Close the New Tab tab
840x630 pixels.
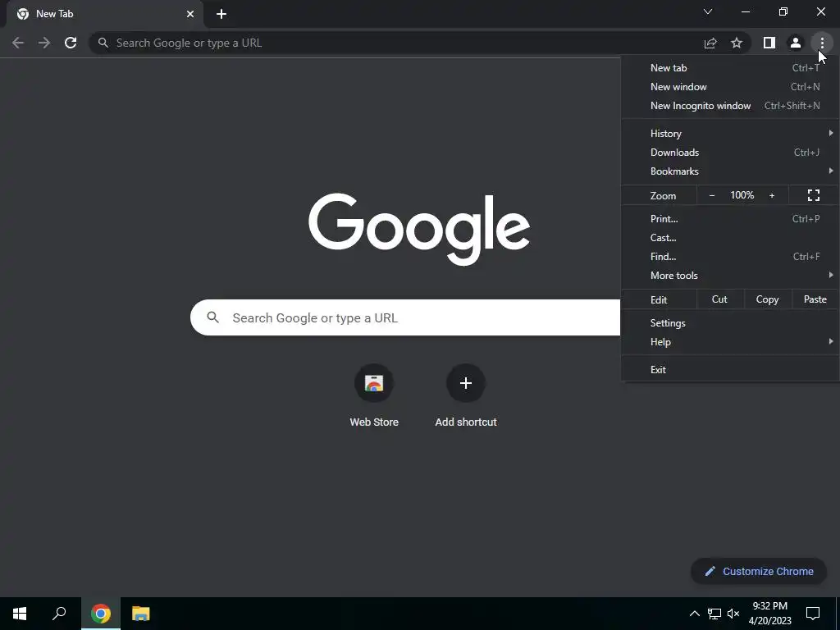tap(190, 14)
